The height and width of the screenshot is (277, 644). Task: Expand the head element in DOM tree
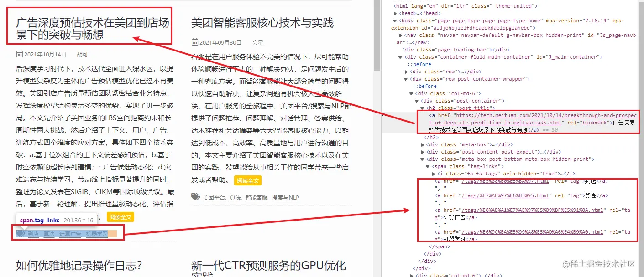pos(395,13)
